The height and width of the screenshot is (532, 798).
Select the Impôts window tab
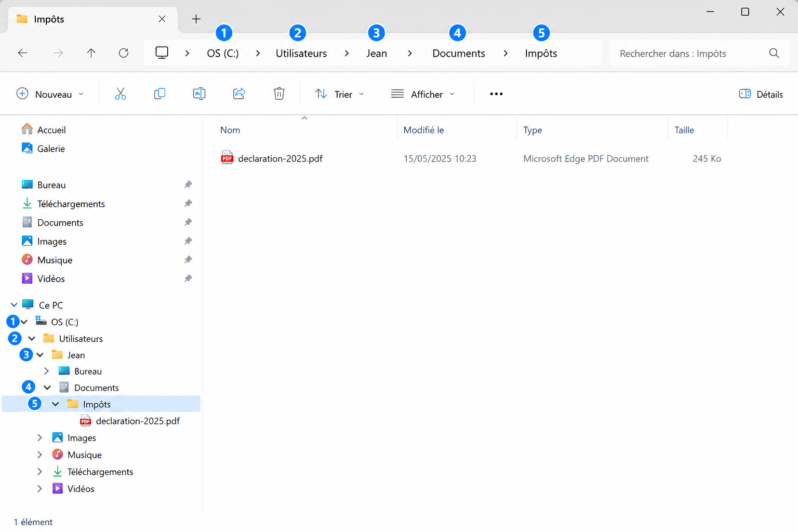click(93, 19)
